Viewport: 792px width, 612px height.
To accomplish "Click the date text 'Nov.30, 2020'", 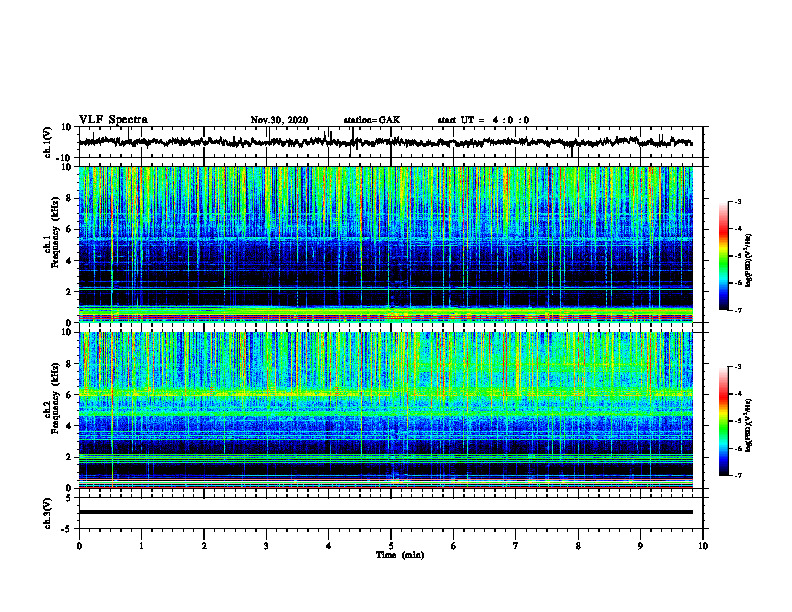I will pos(279,120).
